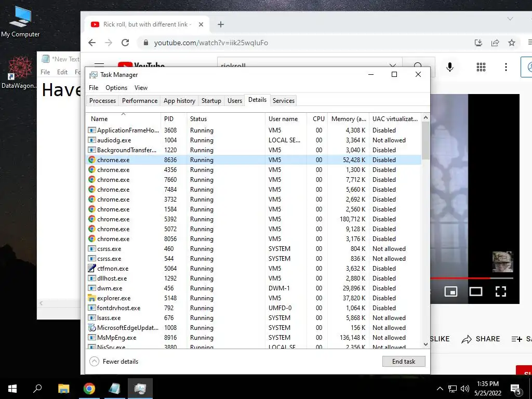Open Task Manager File menu
The height and width of the screenshot is (399, 532).
click(94, 88)
